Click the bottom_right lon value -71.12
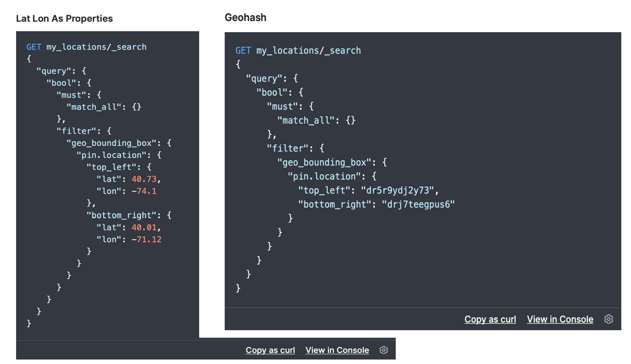This screenshot has height=364, width=631. [x=147, y=239]
